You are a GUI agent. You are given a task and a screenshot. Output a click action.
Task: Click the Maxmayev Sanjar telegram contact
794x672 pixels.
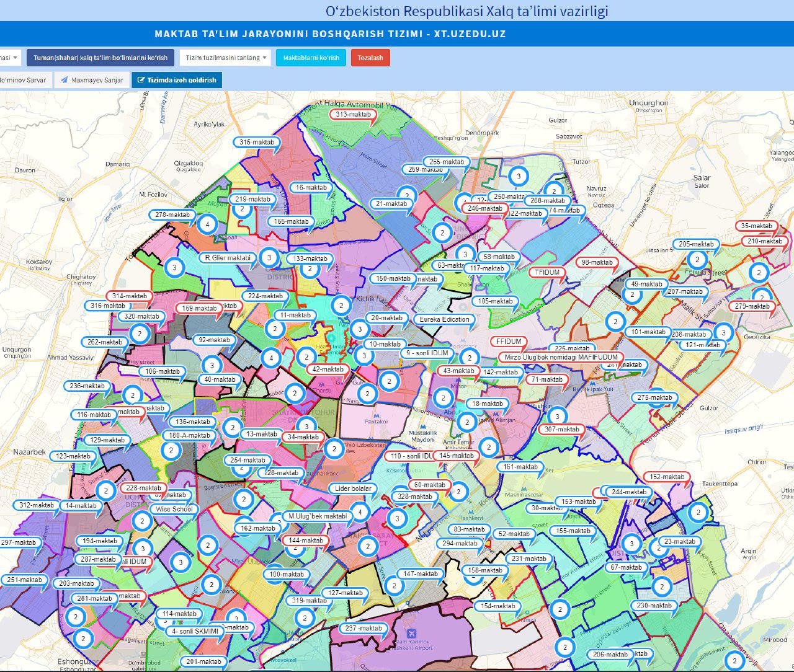91,80
